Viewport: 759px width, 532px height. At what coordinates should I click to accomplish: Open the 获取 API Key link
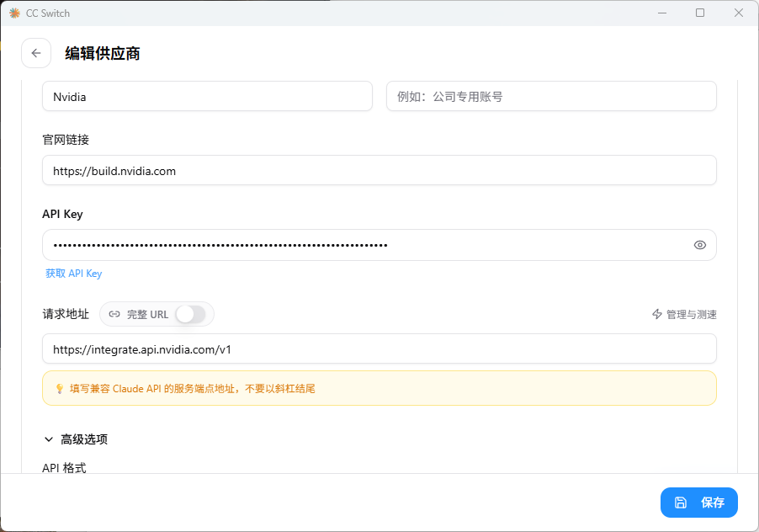(73, 274)
